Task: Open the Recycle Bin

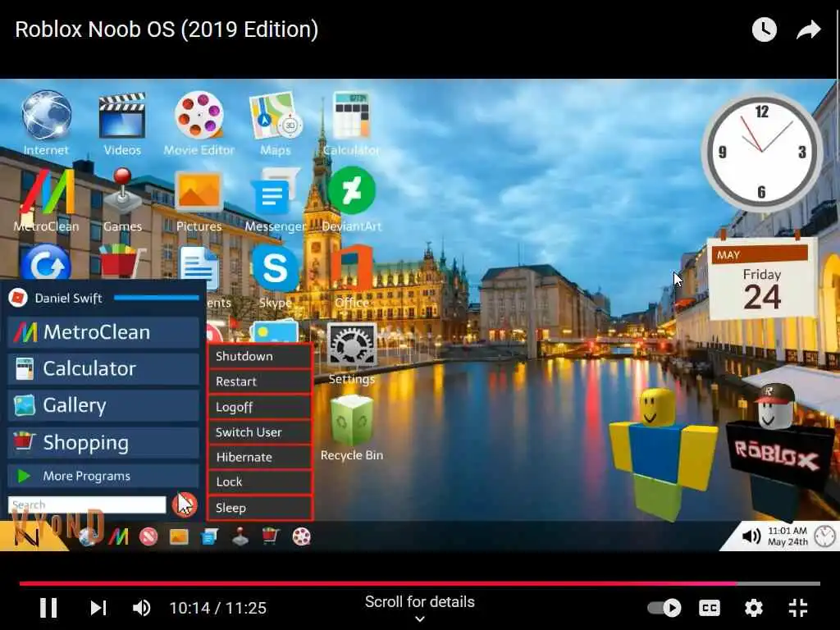Action: coord(351,421)
